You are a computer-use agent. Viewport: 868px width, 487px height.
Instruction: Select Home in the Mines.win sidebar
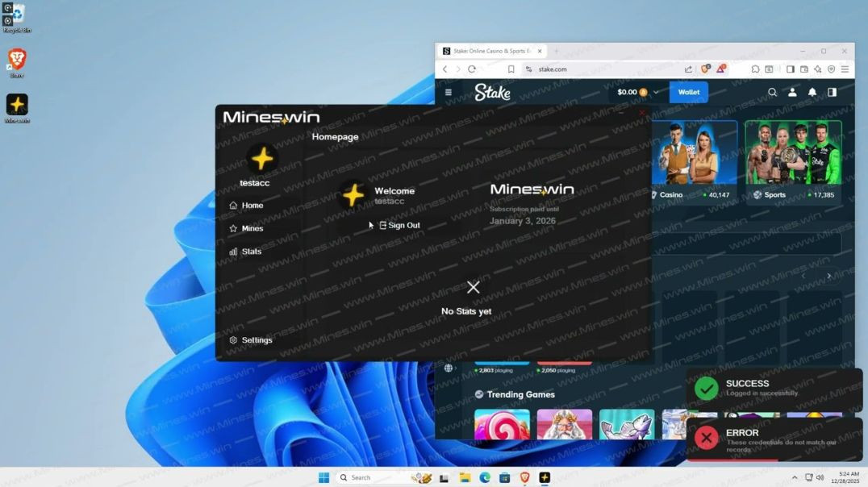[x=252, y=206]
